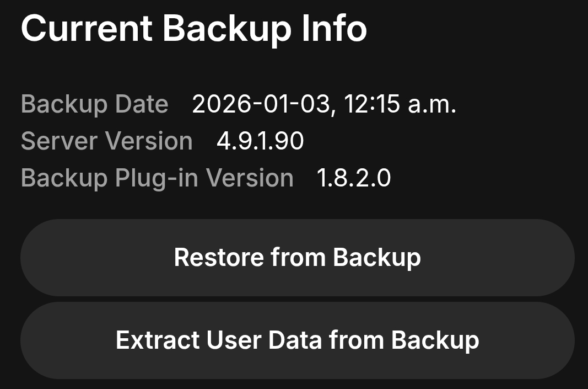Click the Current Backup Info heading

(193, 28)
